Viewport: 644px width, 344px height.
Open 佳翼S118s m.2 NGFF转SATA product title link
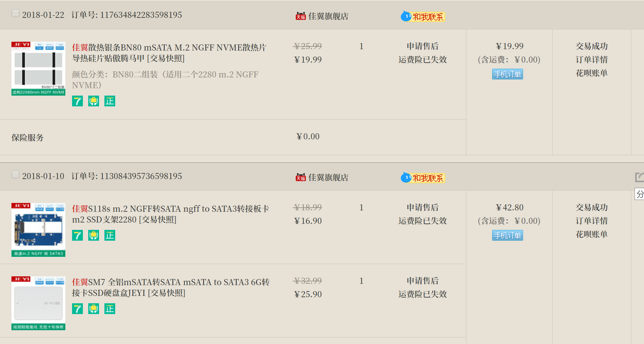click(170, 214)
